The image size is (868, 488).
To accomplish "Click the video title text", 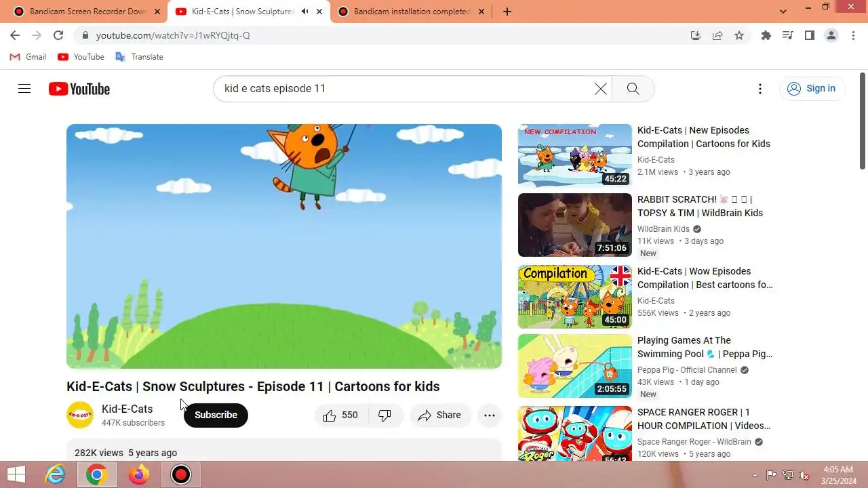I will click(x=253, y=386).
